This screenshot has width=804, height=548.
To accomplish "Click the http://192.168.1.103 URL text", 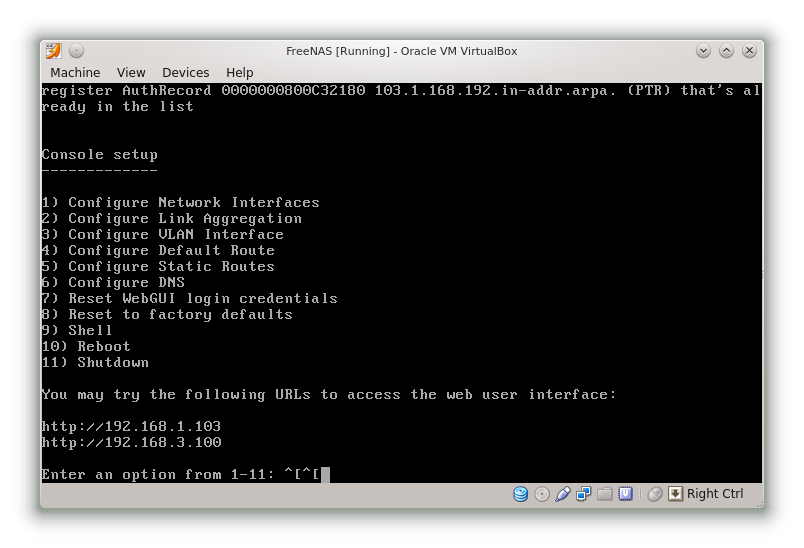I will point(131,426).
